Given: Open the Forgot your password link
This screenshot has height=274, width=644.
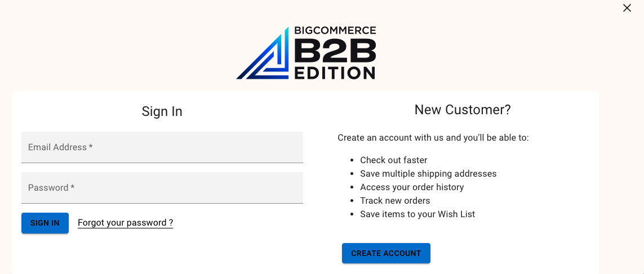Looking at the screenshot, I should [x=125, y=223].
